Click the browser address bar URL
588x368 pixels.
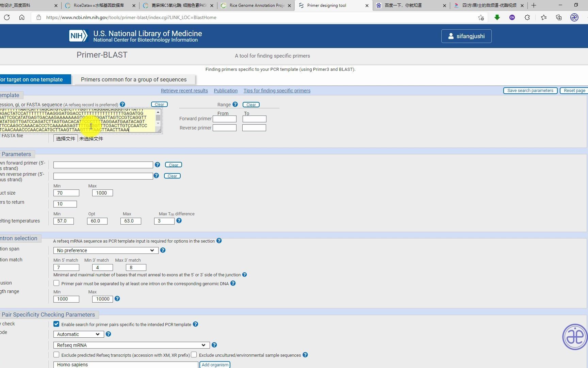pyautogui.click(x=131, y=17)
